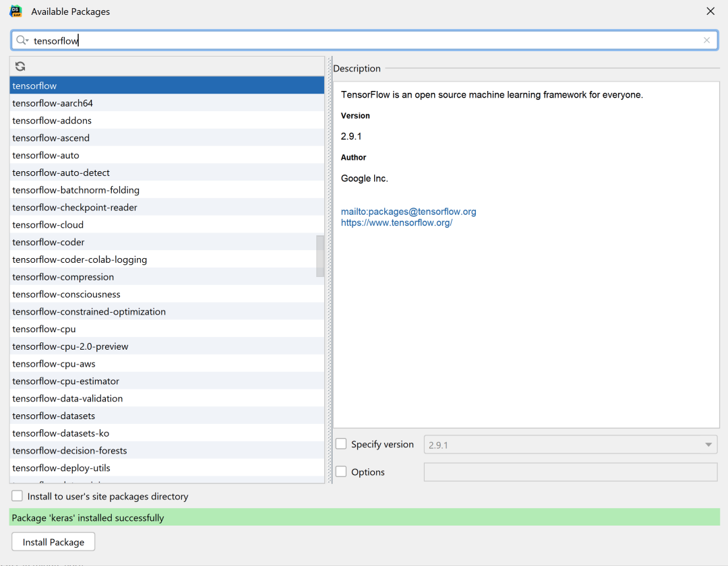
Task: Toggle Install to user's site packages directory
Action: pyautogui.click(x=17, y=496)
